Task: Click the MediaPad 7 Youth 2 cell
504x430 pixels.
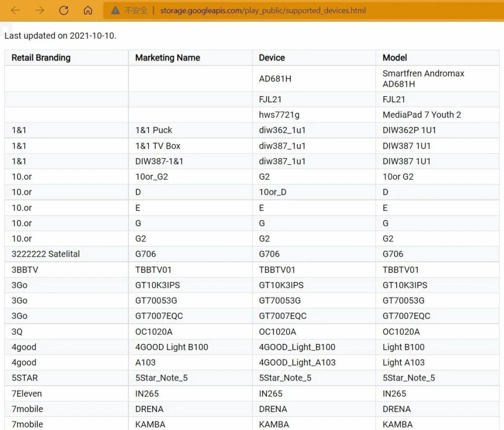Action: 437,115
